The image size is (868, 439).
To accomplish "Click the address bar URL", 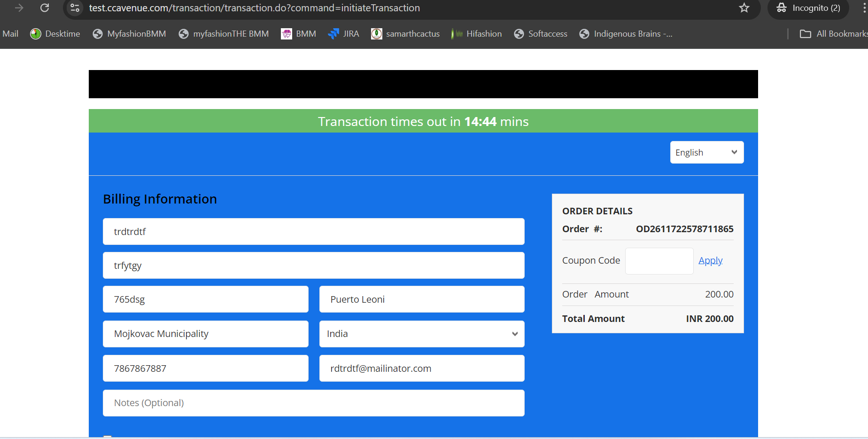I will coord(254,8).
